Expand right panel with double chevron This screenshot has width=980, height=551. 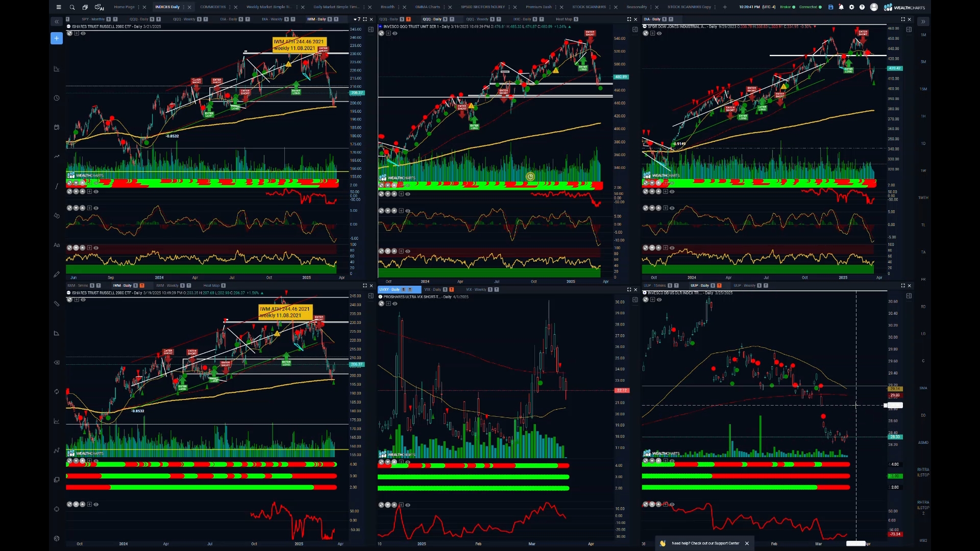click(923, 21)
